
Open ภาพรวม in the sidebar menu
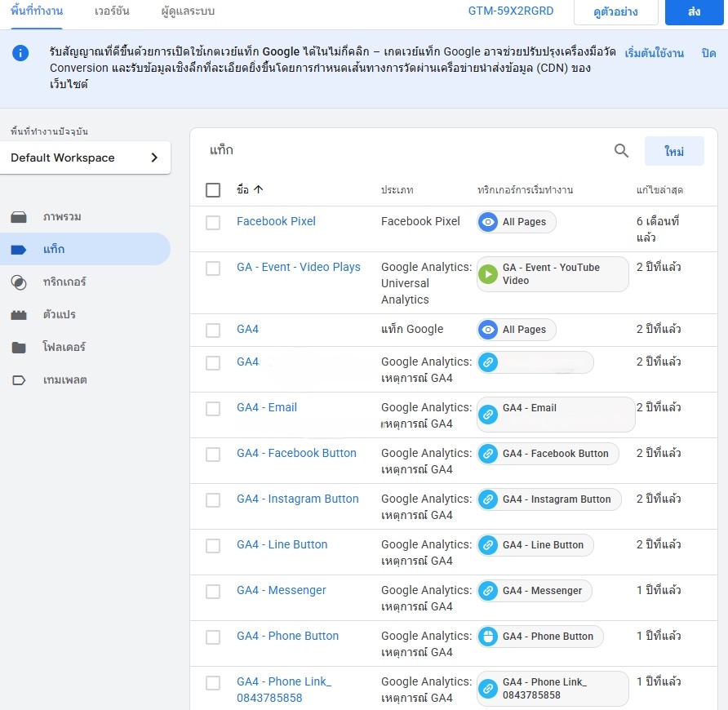(x=62, y=217)
